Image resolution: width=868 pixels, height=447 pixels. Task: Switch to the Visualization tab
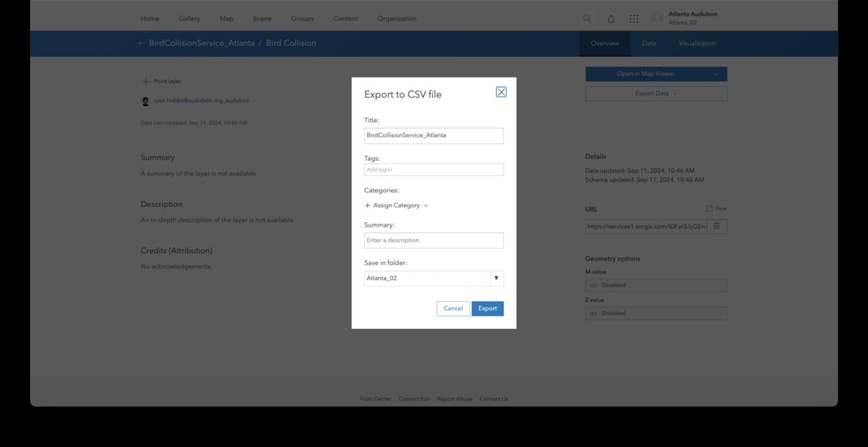697,43
